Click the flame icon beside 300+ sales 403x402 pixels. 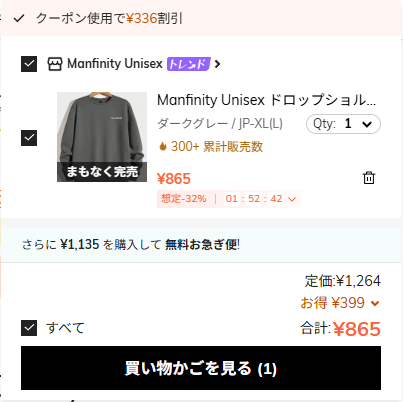[163, 146]
